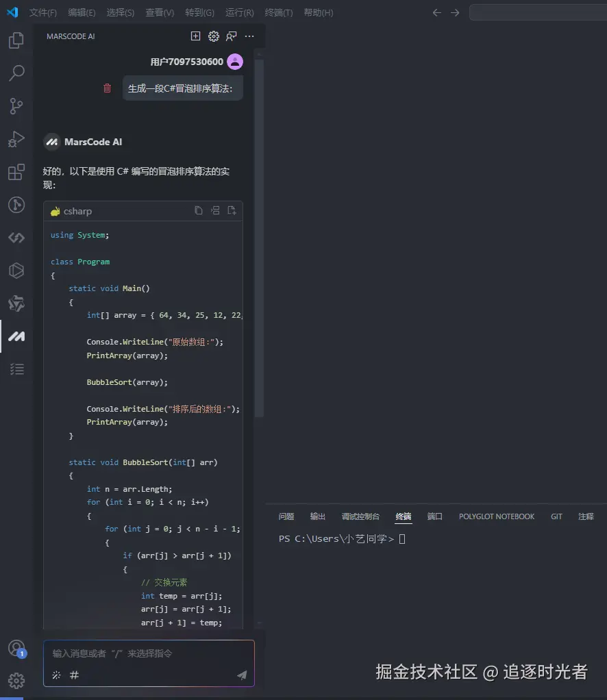The image size is (607, 700).
Task: Click the user message bubble 生成一段C#冒泡排序算法
Action: [x=183, y=88]
